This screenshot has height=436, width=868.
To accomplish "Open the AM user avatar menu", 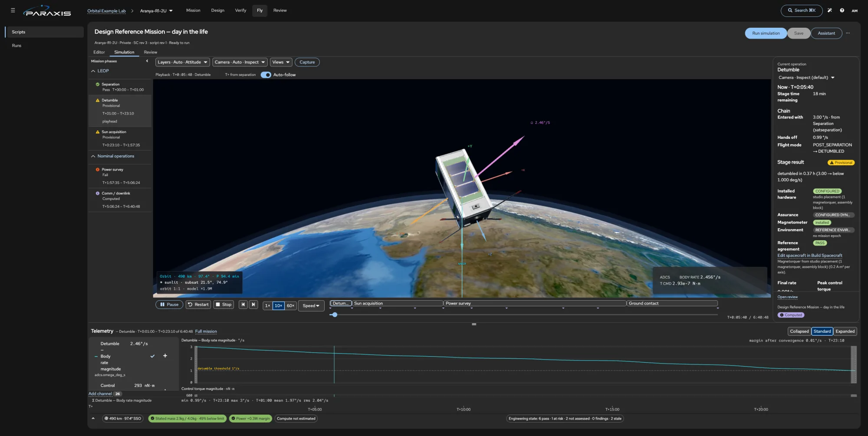I will (x=855, y=11).
